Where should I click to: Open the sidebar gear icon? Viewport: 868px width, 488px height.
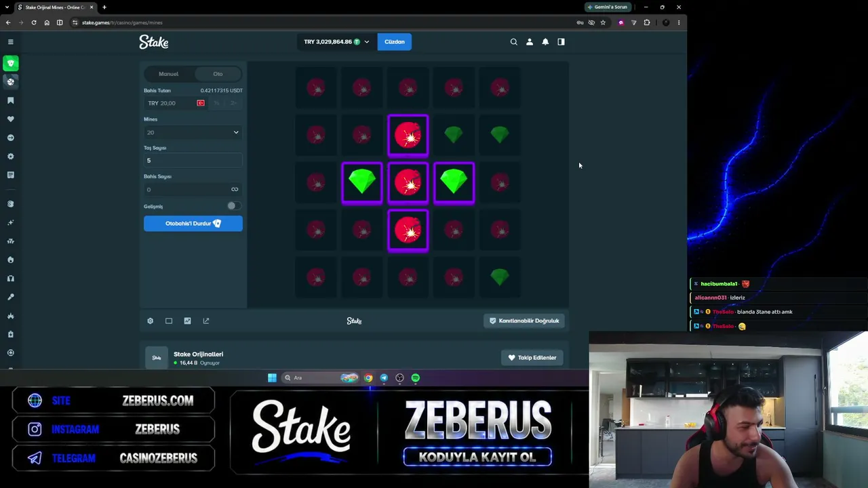coord(10,157)
